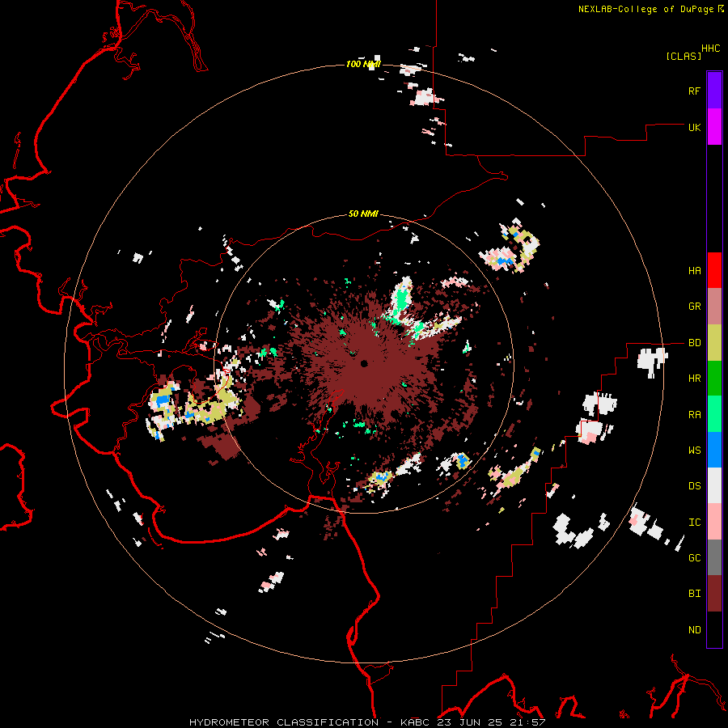Click the RA legend label
Screen dimensions: 728x728
click(x=694, y=415)
